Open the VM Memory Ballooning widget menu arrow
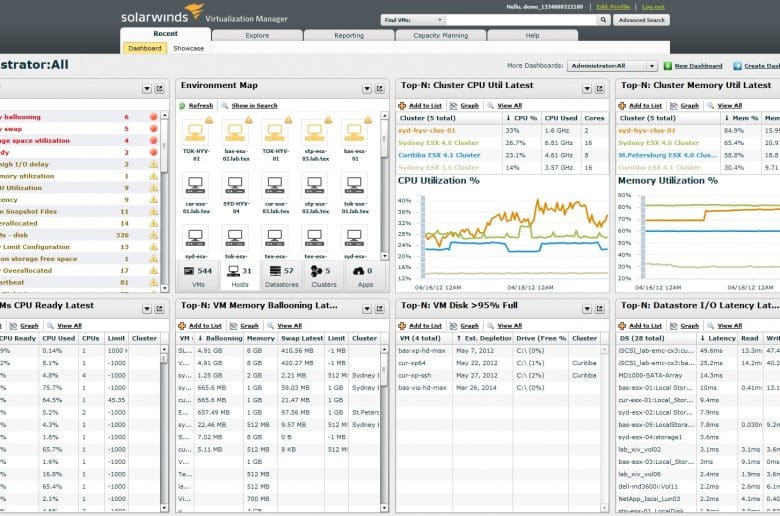Screen dimensions: 780x516 [x=367, y=309]
